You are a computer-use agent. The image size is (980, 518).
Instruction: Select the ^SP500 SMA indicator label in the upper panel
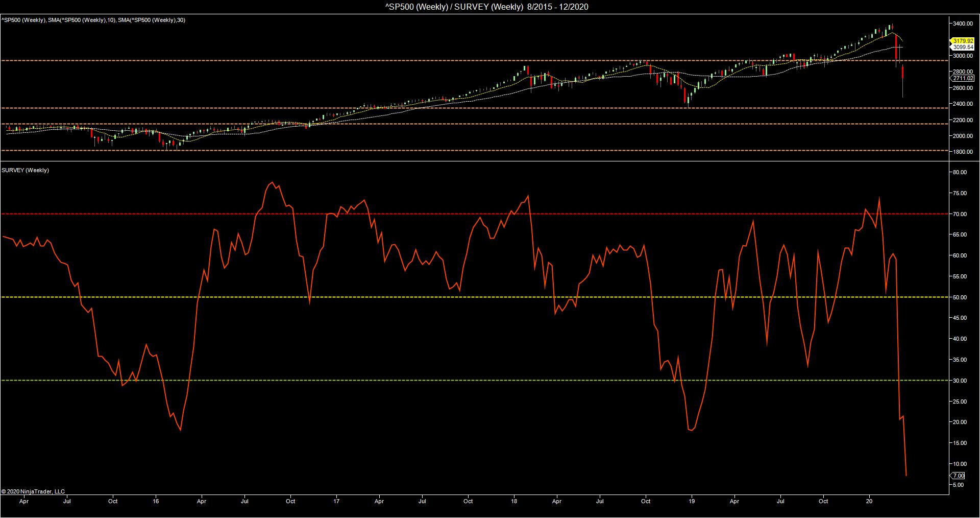[x=93, y=20]
